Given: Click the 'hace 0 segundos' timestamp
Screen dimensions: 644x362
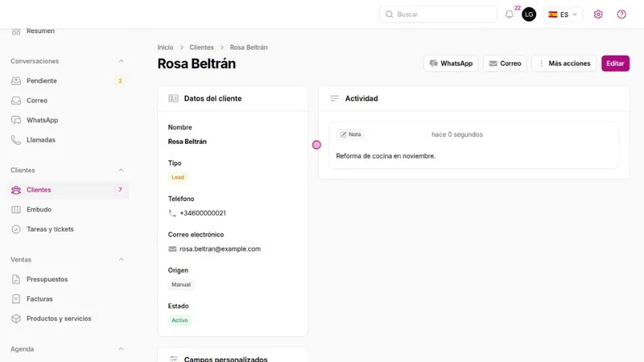Looking at the screenshot, I should pyautogui.click(x=456, y=134).
